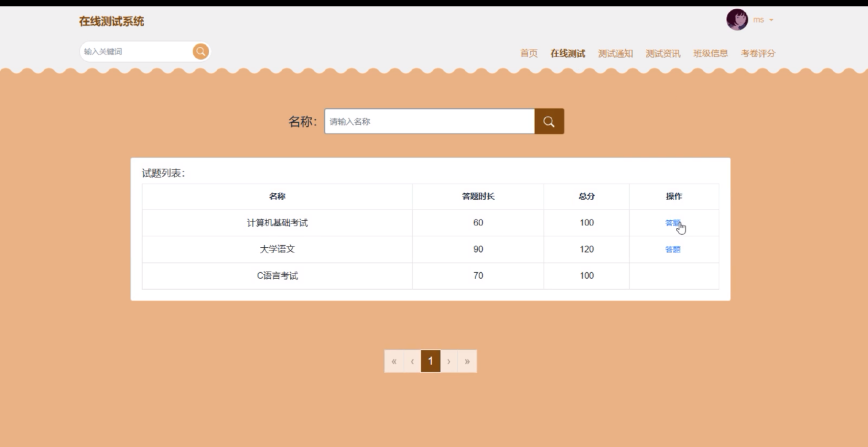Open the 测试资讯 menu item
Image resolution: width=868 pixels, height=447 pixels.
663,53
